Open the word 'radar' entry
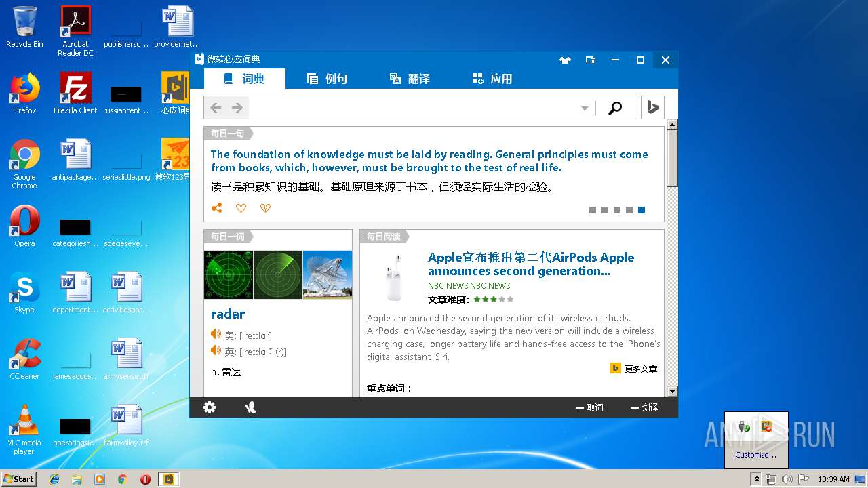The width and height of the screenshot is (868, 488). (x=228, y=314)
